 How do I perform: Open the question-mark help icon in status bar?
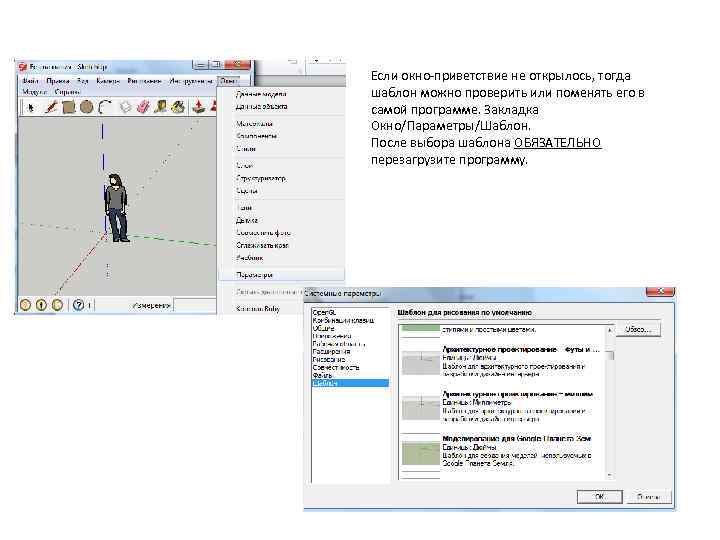click(x=79, y=304)
